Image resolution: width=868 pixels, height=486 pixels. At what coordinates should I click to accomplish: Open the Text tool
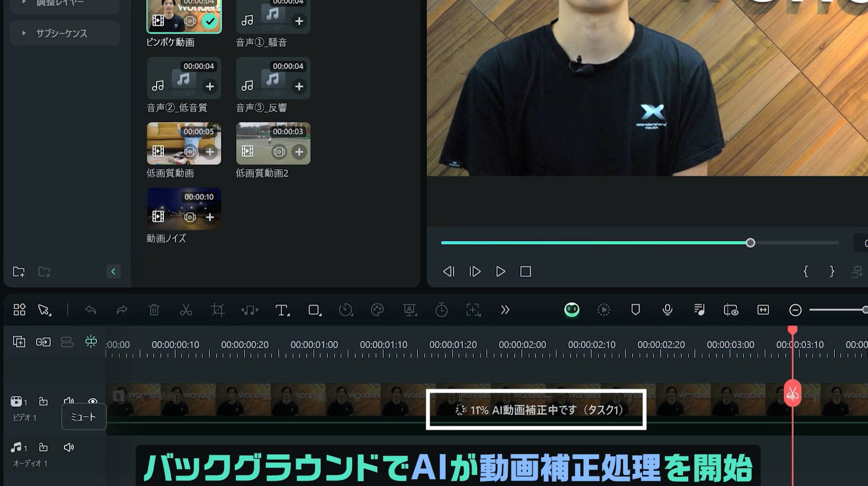coord(281,310)
